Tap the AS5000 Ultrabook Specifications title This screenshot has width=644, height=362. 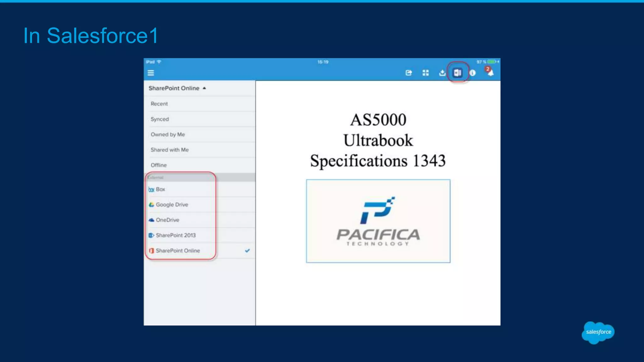coord(378,140)
